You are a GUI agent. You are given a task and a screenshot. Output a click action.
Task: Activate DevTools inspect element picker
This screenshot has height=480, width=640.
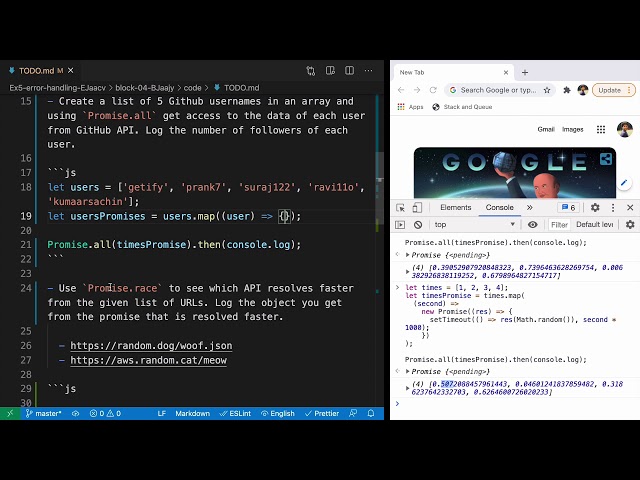coord(400,208)
